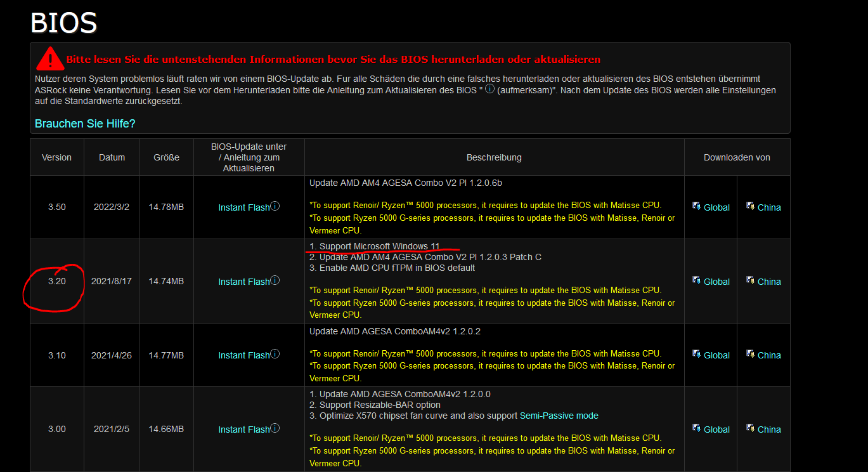Download BIOS 3.10 from Global link
The height and width of the screenshot is (472, 868).
coord(716,355)
